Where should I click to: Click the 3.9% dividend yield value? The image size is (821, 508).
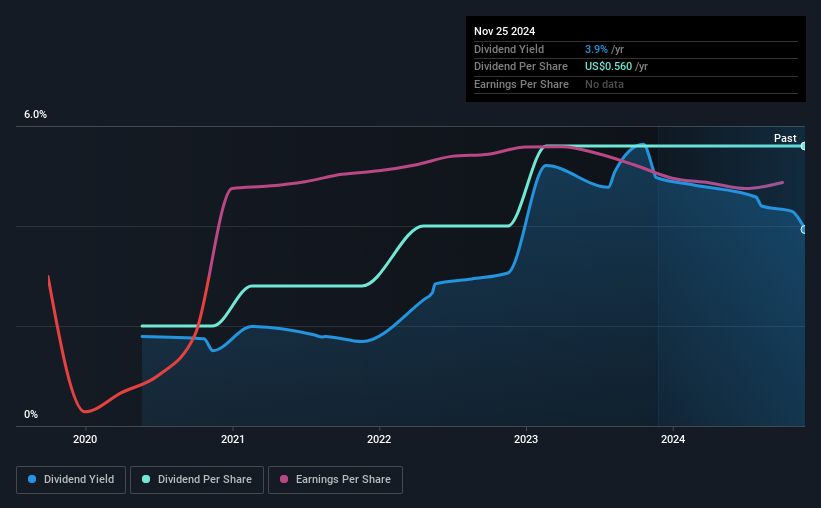pos(596,49)
